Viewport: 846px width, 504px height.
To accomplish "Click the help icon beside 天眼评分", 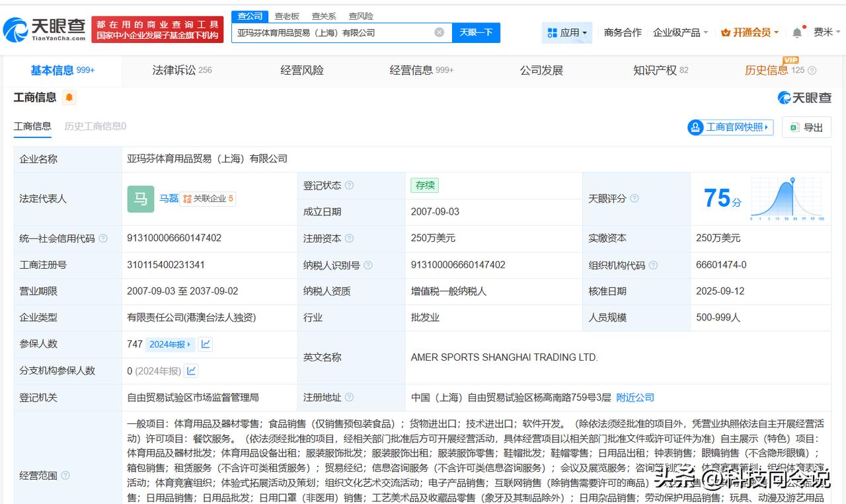I will pos(634,199).
